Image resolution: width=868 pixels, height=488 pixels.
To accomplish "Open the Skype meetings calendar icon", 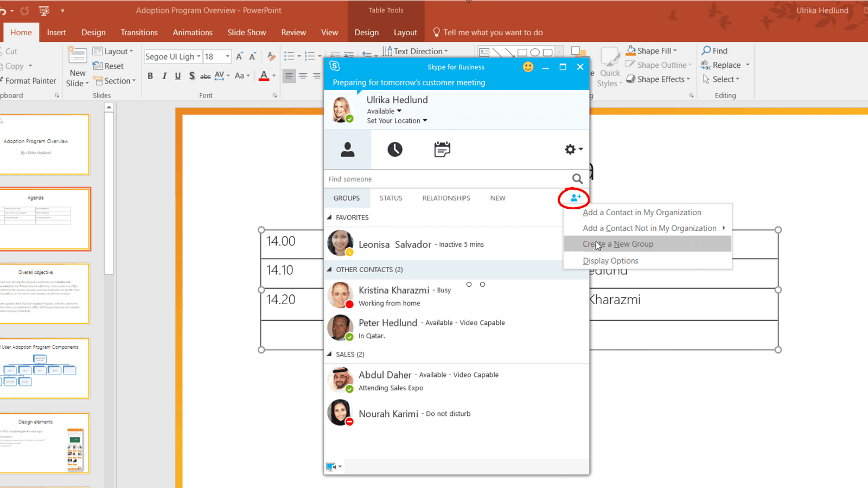I will [x=442, y=149].
